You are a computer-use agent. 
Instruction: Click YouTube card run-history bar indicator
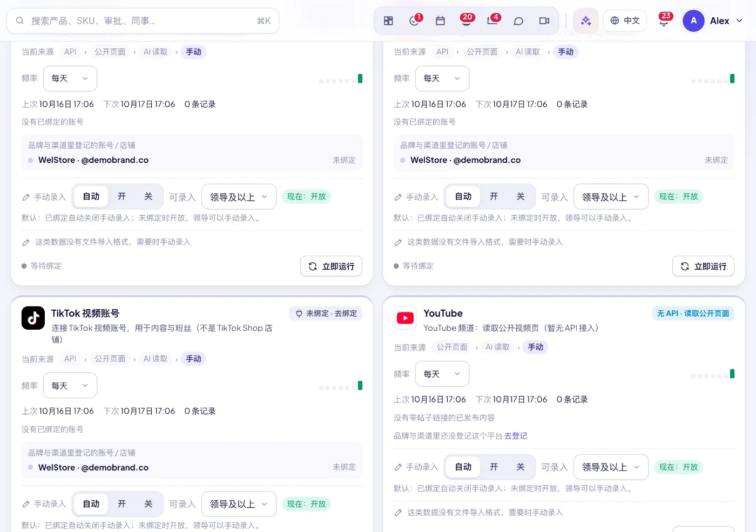[713, 374]
